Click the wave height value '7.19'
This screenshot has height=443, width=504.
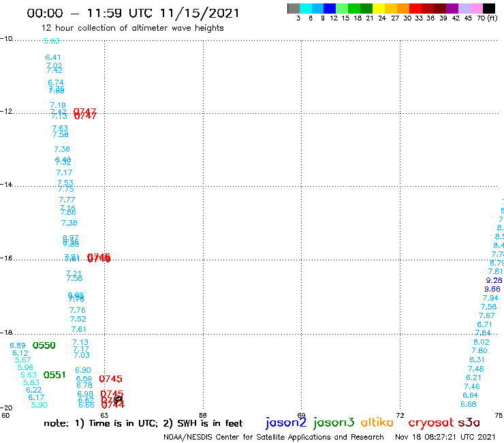[x=58, y=105]
